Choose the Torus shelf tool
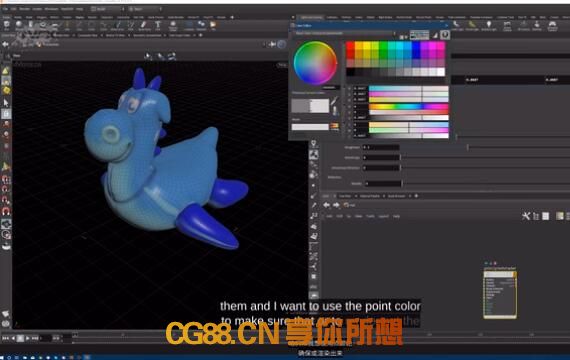 coord(43,25)
